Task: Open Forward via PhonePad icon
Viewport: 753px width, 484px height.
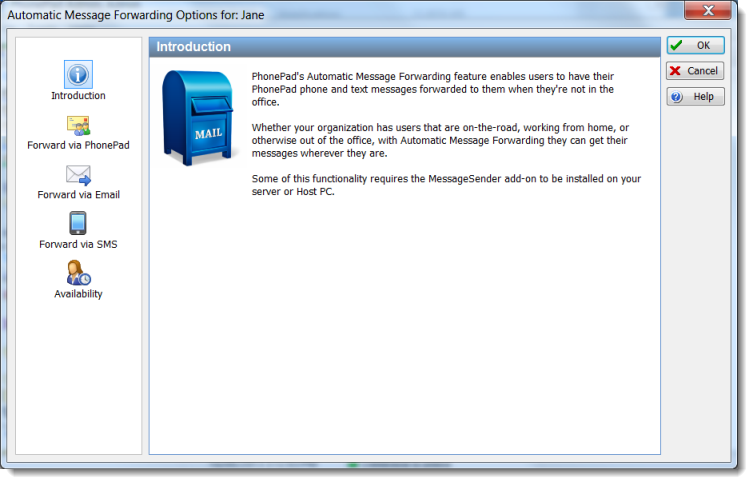Action: (x=78, y=126)
